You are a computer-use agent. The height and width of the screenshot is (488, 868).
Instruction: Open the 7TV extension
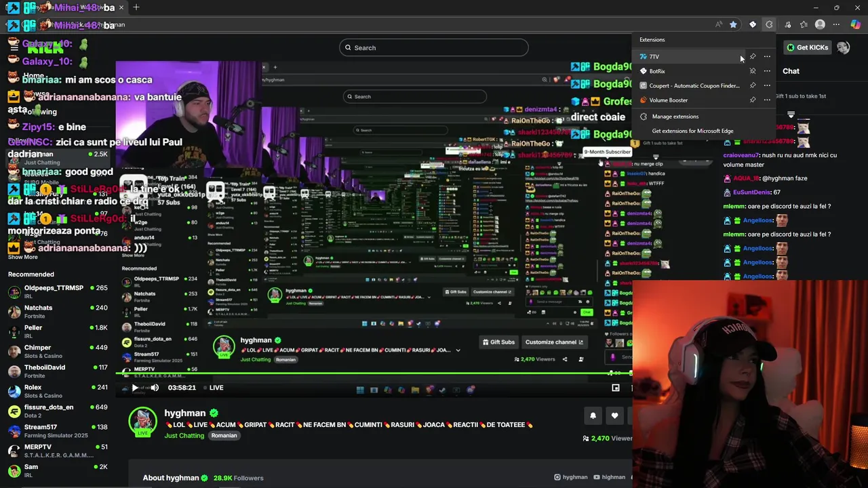pos(689,57)
